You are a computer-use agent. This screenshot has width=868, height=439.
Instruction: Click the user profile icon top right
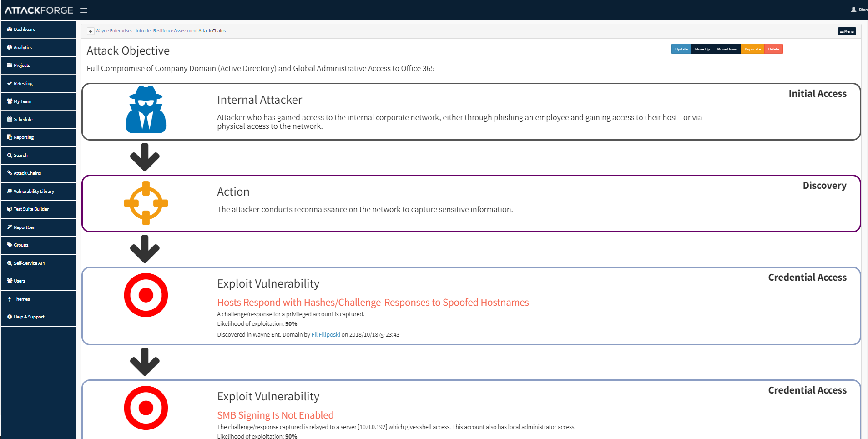coord(853,10)
